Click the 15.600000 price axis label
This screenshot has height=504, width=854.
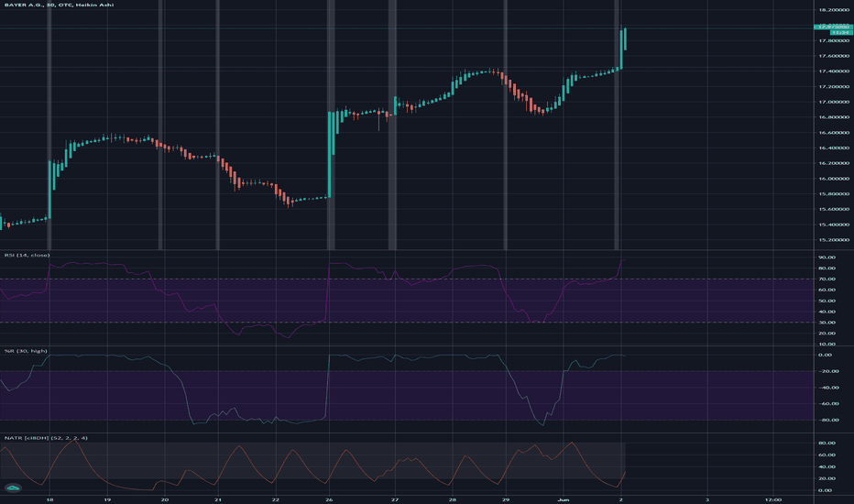834,209
